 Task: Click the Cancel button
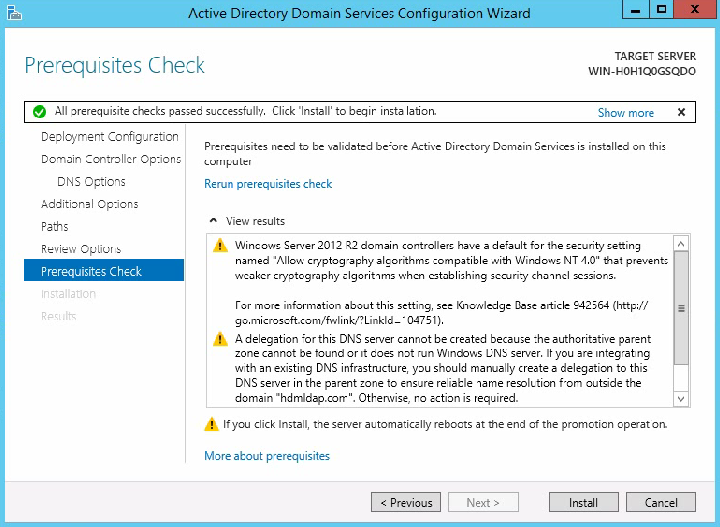(x=661, y=502)
